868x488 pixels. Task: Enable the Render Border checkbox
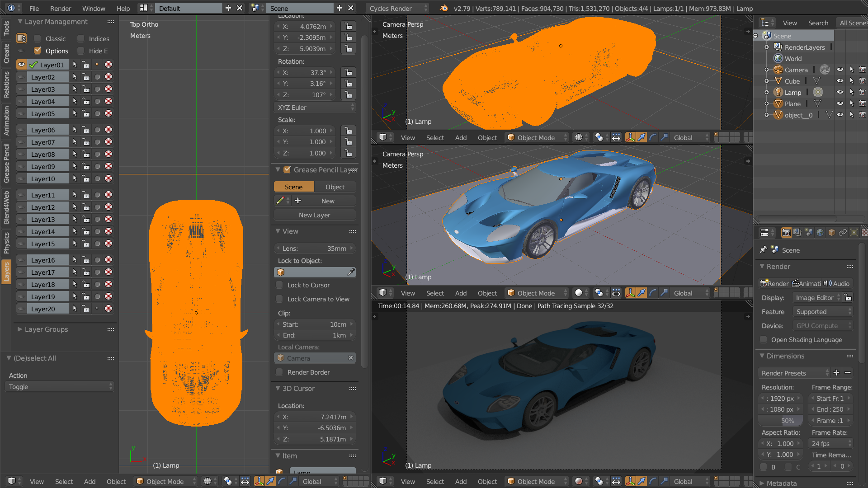(x=279, y=372)
